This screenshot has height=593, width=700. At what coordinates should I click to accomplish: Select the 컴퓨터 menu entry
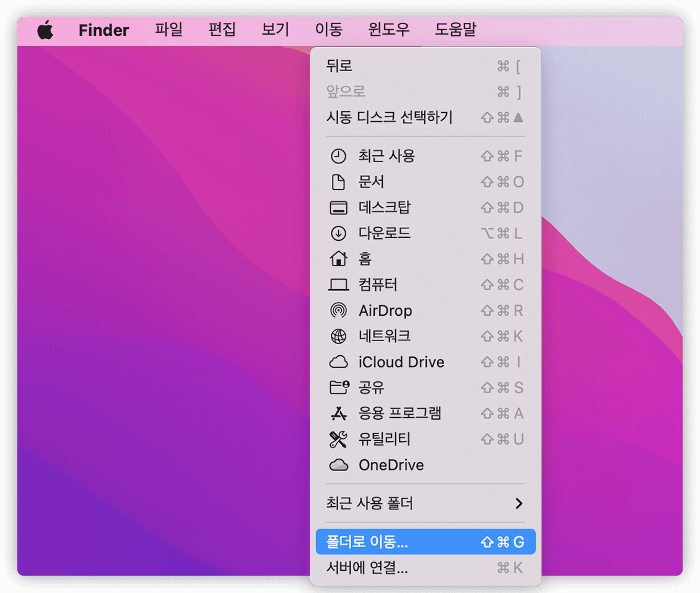pyautogui.click(x=426, y=285)
